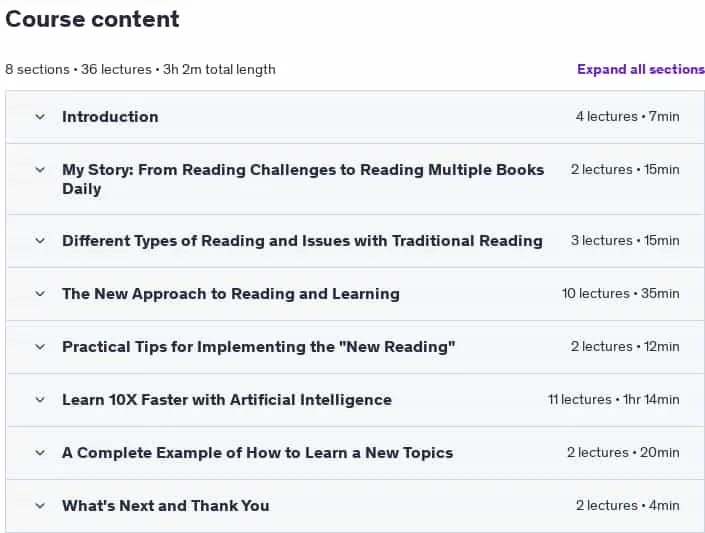Open Different Types of Reading section title
This screenshot has height=533, width=705.
click(302, 241)
